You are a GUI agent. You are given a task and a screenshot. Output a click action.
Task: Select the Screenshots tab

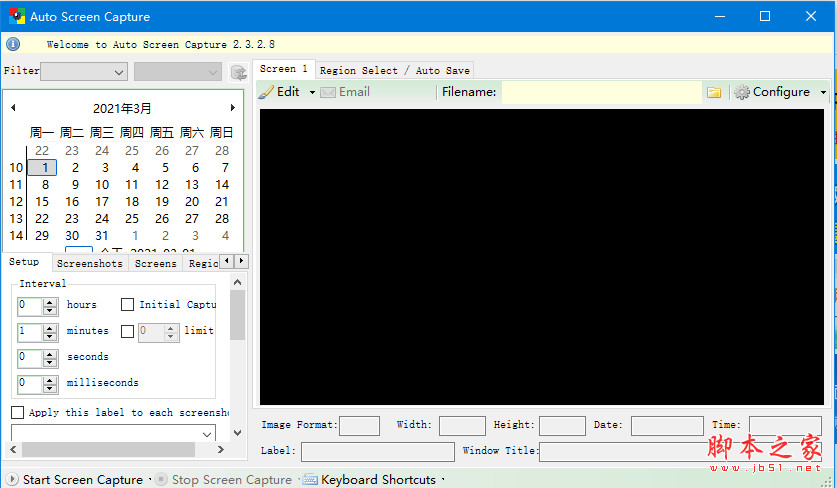pos(90,263)
